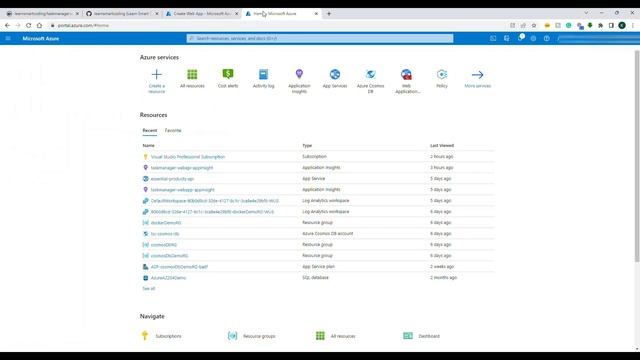Open App Services from Azure services

tap(335, 78)
